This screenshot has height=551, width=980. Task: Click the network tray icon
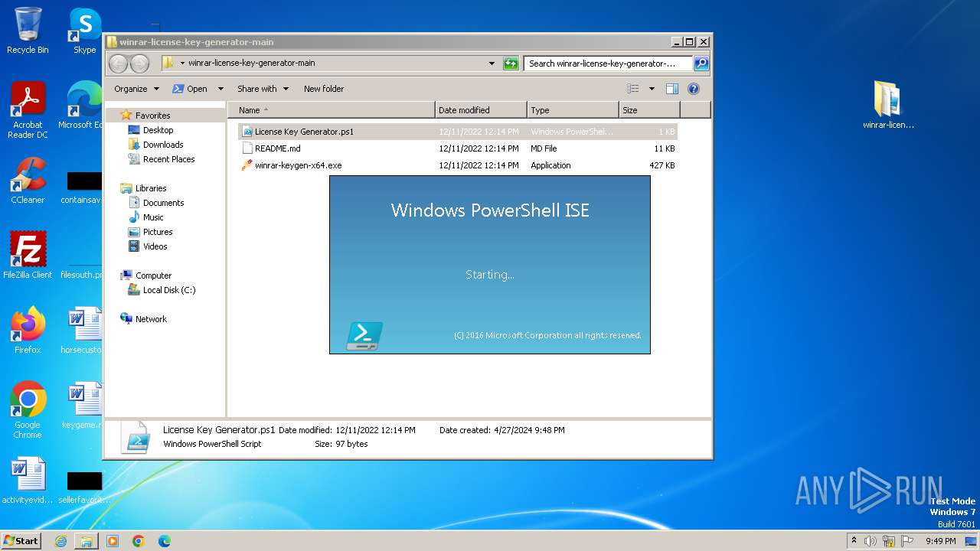click(x=889, y=541)
